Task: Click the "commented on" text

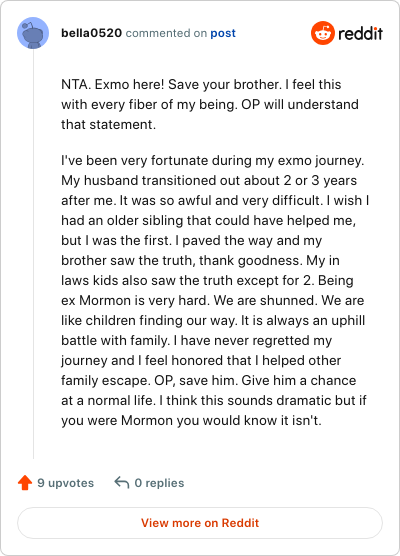Action: coord(166,33)
